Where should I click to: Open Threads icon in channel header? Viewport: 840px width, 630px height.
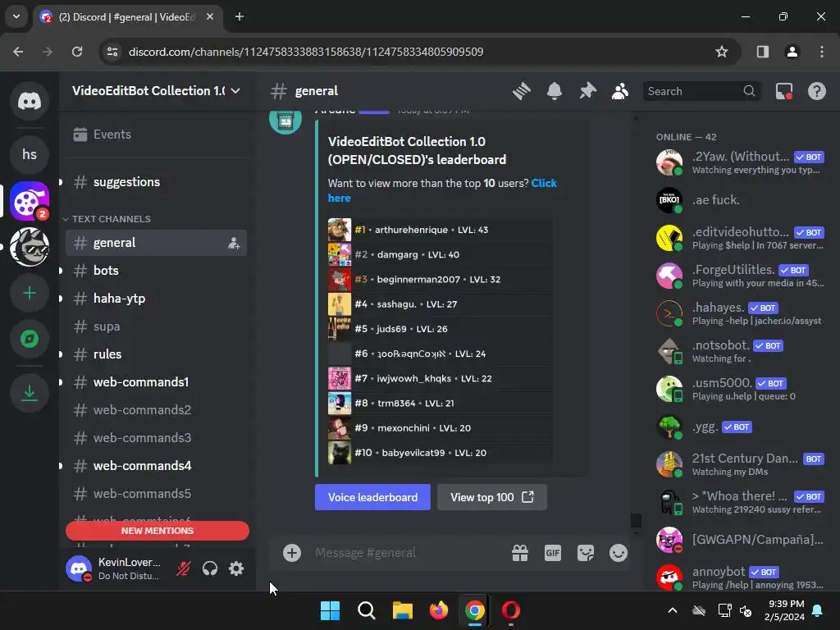click(521, 91)
